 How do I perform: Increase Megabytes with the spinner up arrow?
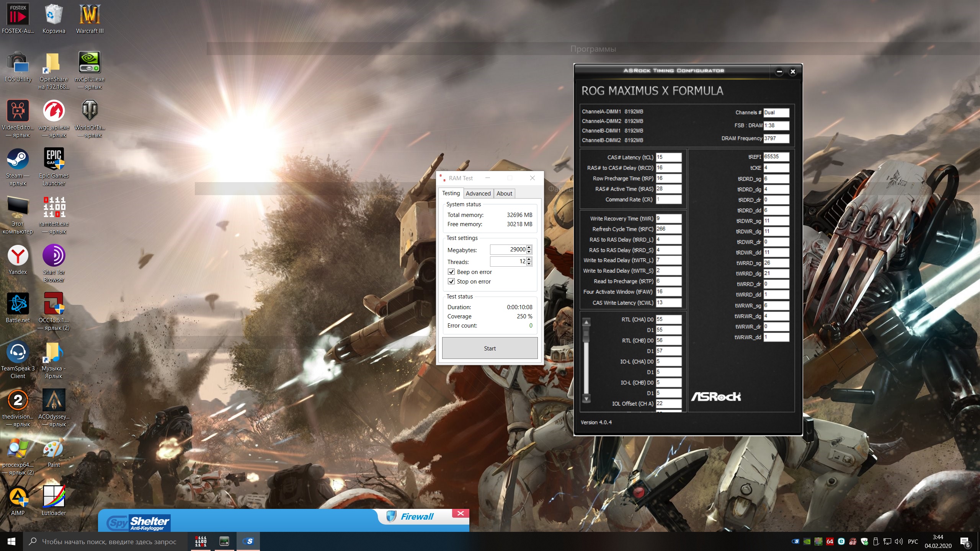529,247
